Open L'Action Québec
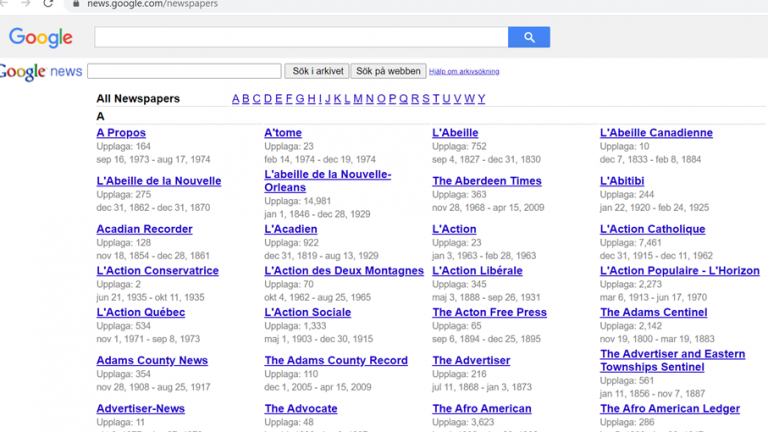 (x=141, y=312)
